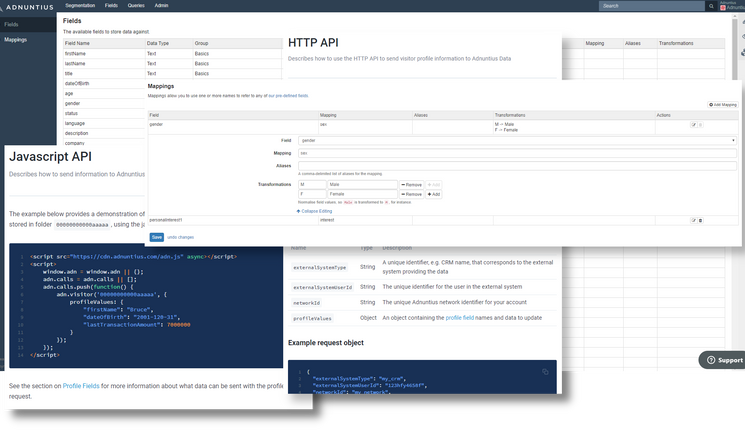Viewport: 745px width, 430px height.
Task: Click the Javascript API heading
Action: (x=50, y=157)
